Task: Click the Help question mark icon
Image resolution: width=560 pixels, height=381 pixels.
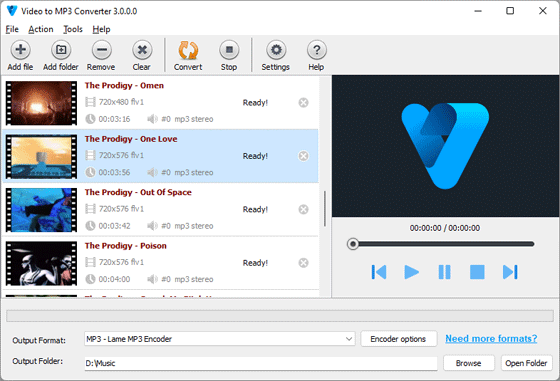Action: [x=316, y=50]
